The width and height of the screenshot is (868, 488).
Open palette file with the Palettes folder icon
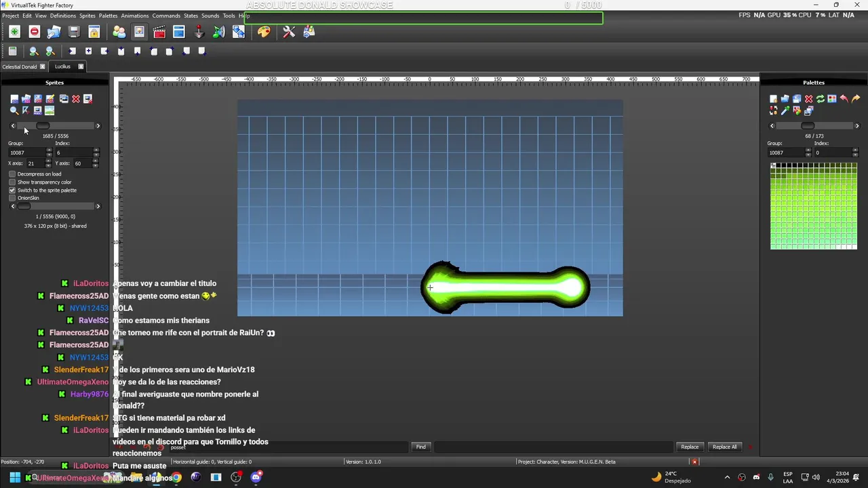(x=785, y=99)
